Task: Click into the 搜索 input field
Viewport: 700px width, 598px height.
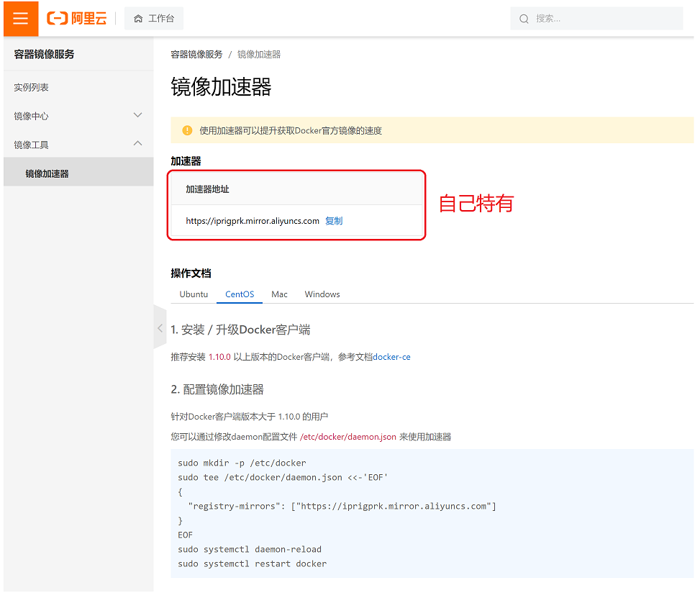Action: [604, 19]
